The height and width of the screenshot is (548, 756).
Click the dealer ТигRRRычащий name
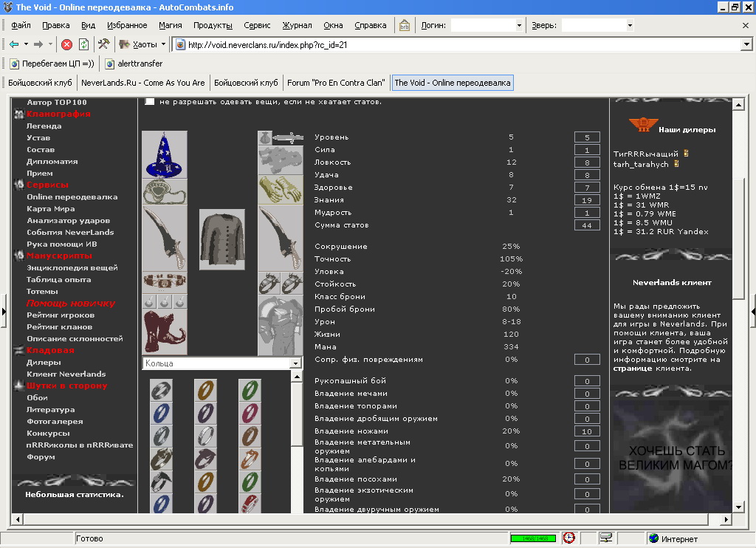tap(645, 154)
